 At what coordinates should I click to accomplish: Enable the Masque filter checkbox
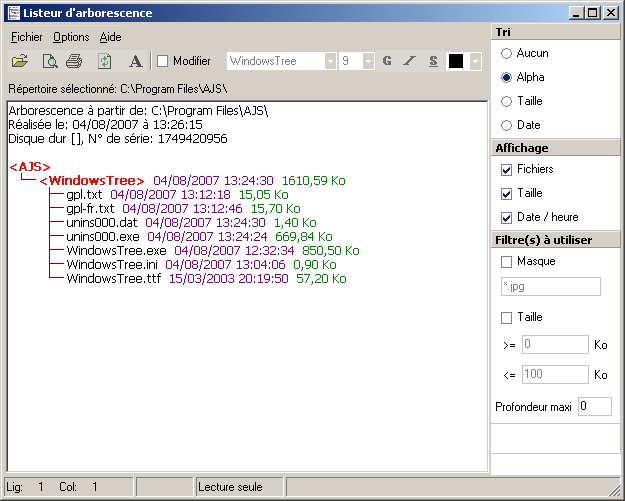(x=507, y=261)
